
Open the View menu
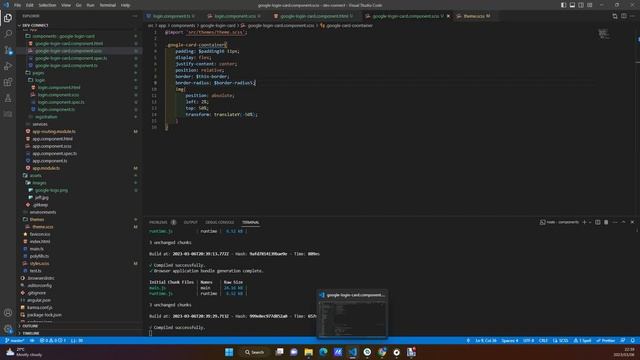pos(66,5)
